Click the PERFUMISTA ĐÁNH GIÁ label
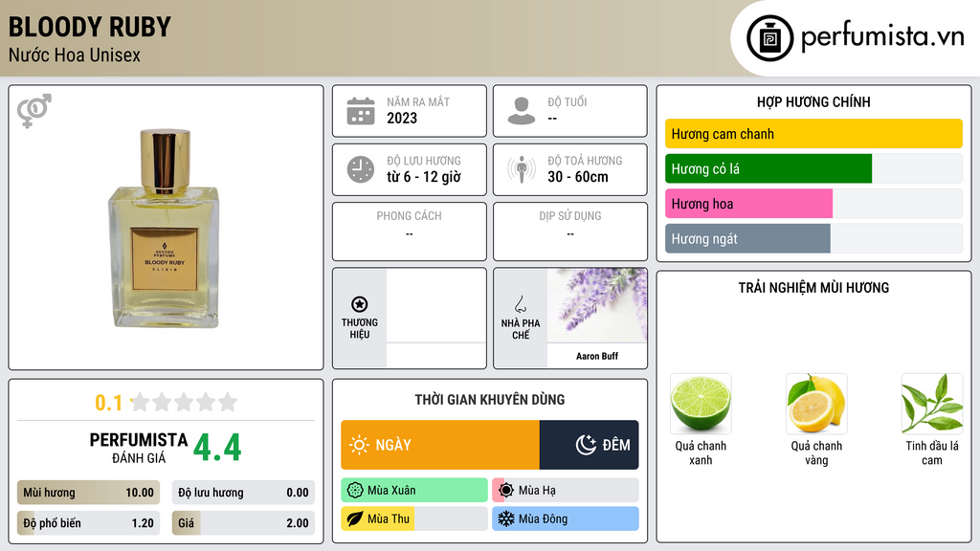Screen dimensions: 980x551 click(139, 448)
